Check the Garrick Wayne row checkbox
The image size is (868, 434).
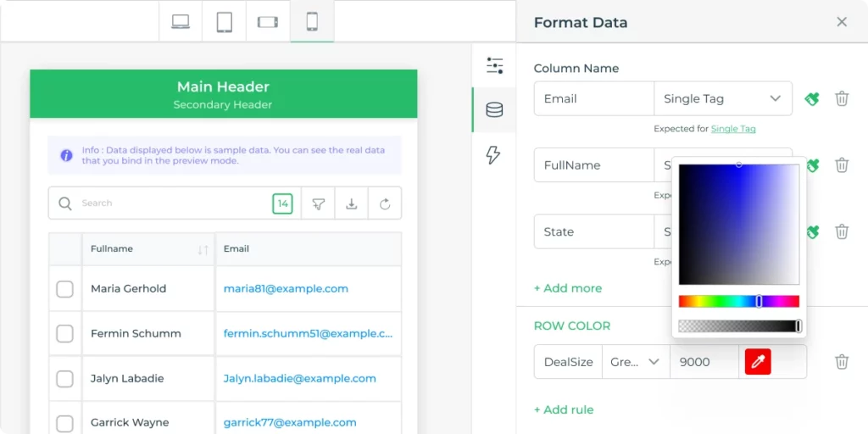[64, 424]
